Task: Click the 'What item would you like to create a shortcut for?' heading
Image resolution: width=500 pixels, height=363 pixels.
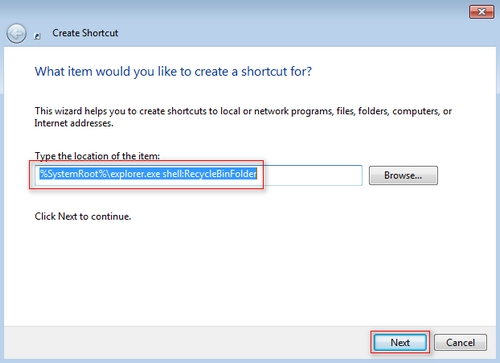Action: [x=173, y=72]
